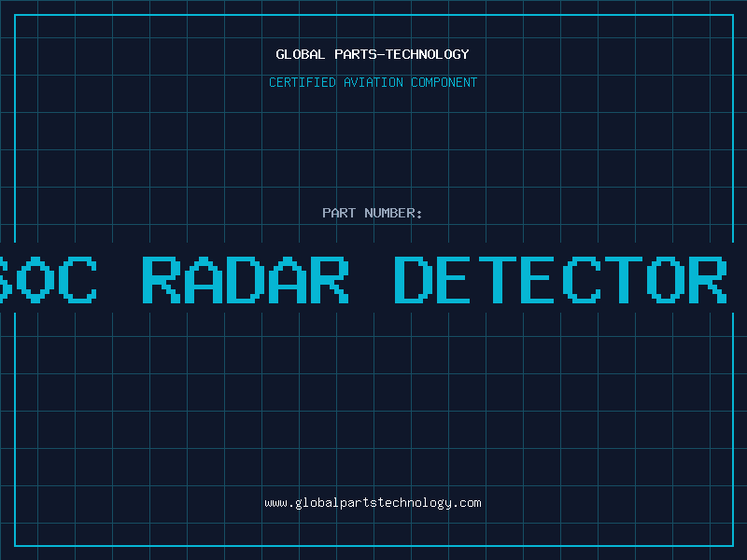Click the first R of RADAR

(162, 280)
